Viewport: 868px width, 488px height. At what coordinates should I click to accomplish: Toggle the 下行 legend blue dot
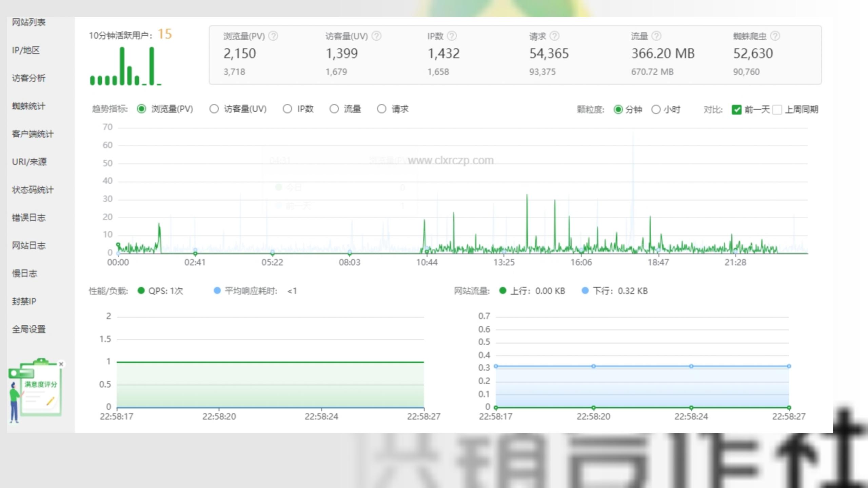[585, 290]
